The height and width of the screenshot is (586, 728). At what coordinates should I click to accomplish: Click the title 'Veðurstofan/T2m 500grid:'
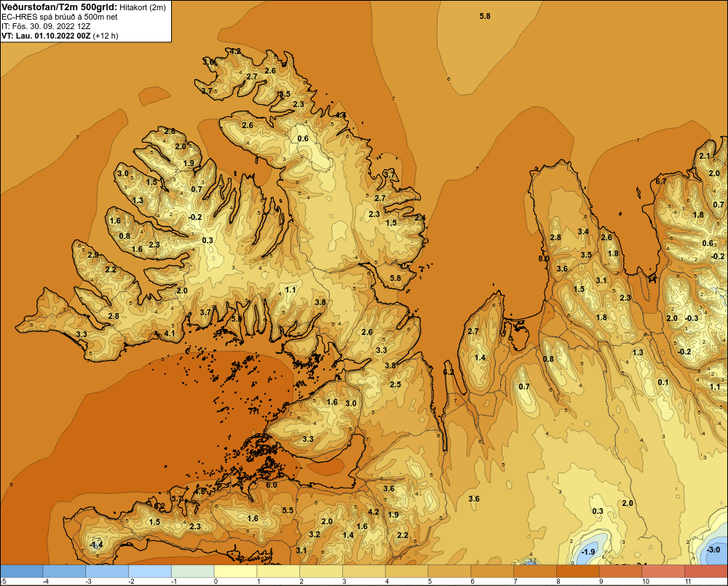(x=59, y=7)
